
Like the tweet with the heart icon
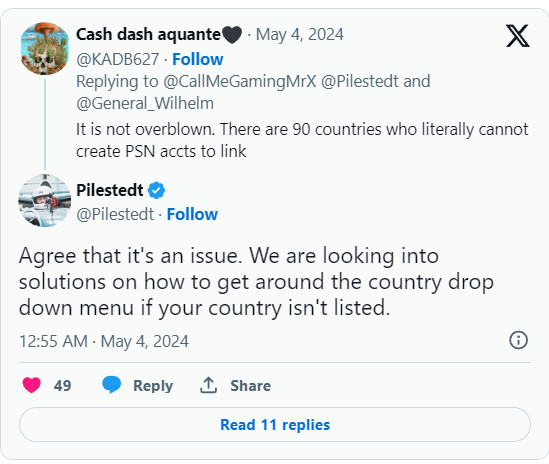tap(32, 385)
